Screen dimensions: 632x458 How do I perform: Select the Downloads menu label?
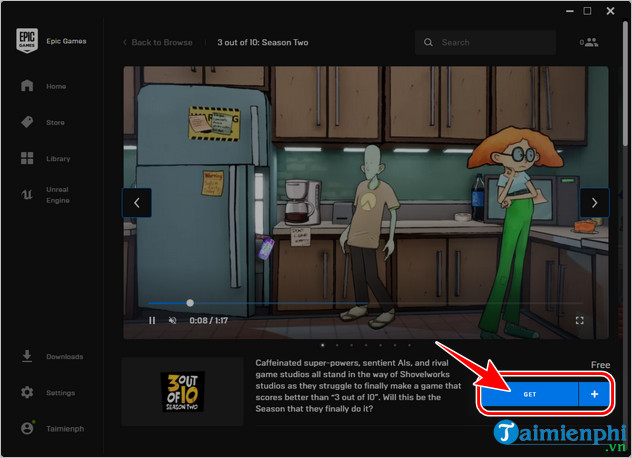point(64,356)
